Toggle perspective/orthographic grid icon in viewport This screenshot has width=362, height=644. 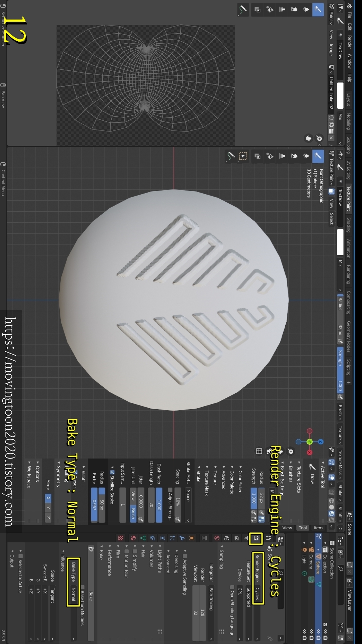click(259, 451)
